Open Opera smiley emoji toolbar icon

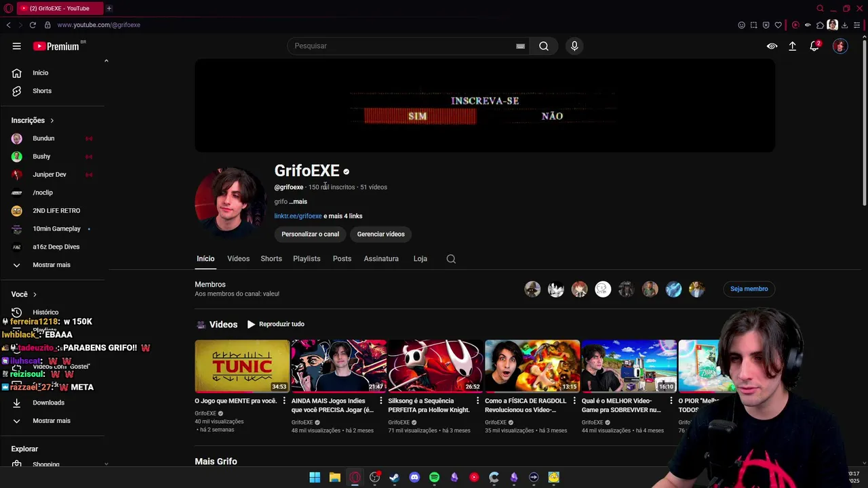click(741, 25)
